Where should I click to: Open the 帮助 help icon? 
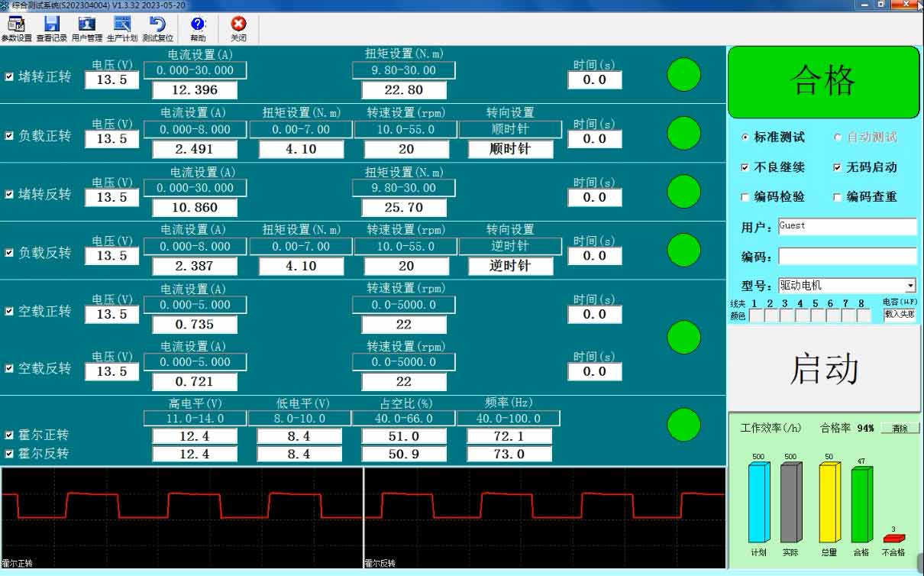click(x=197, y=26)
